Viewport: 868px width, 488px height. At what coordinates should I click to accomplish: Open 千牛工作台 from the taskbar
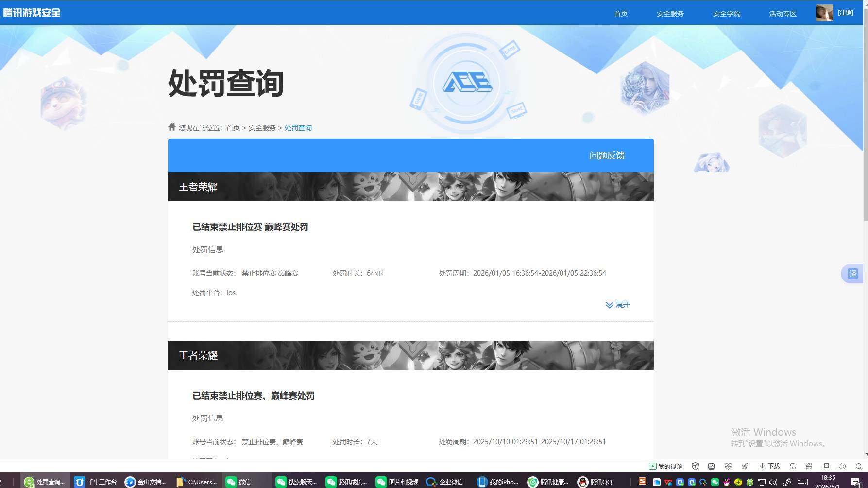[96, 481]
